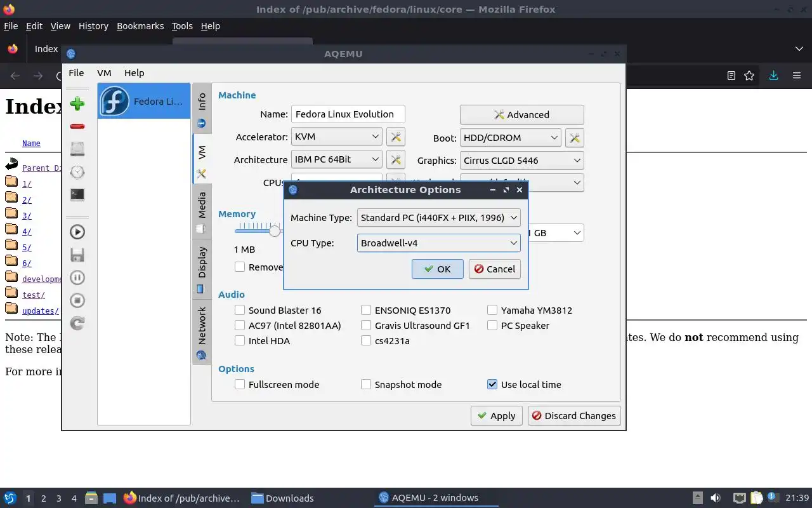Click OK in Architecture Options dialog

437,269
